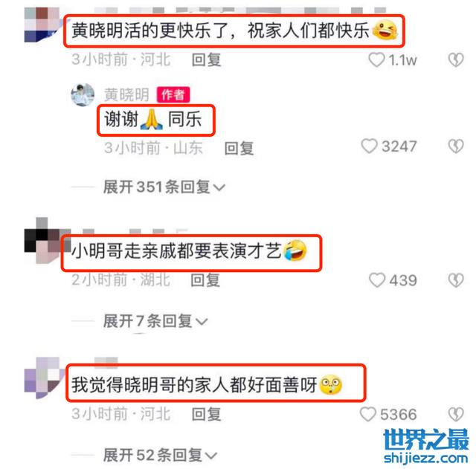Open the 黄晓明 username link
Screen dimensions: 476x469
coord(126,95)
